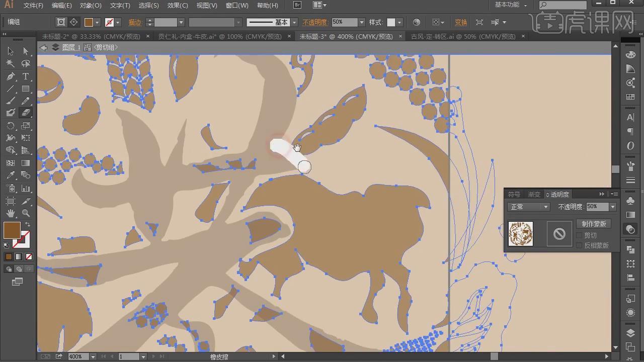
Task: Select the Zoom tool
Action: click(x=26, y=213)
